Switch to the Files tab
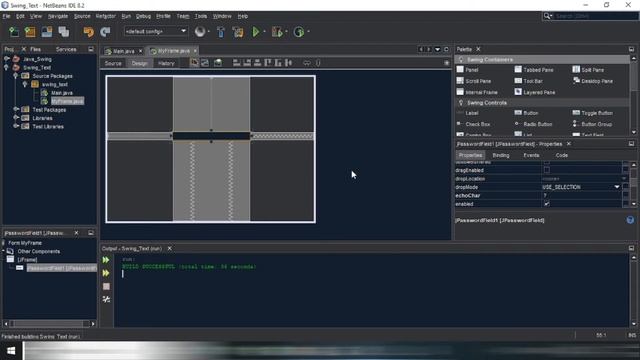The width and height of the screenshot is (640, 360). [36, 49]
